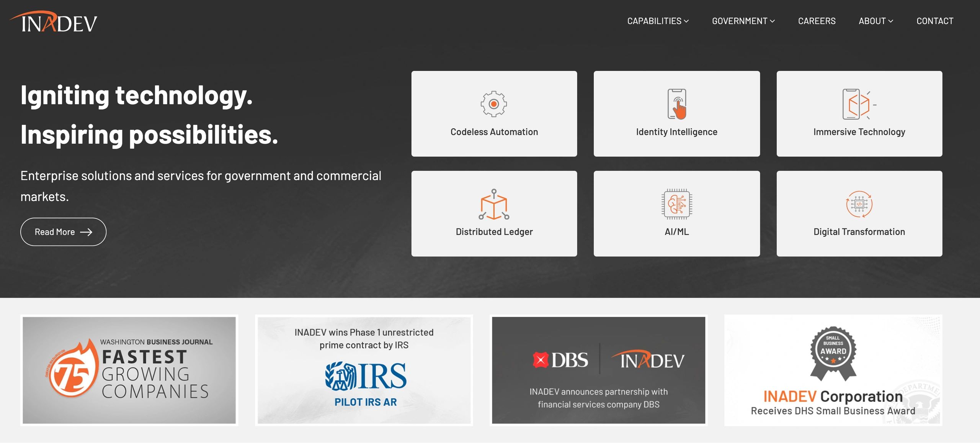The height and width of the screenshot is (444, 980).
Task: Click the Identity Intelligence fingerprint phone icon
Action: pyautogui.click(x=677, y=104)
